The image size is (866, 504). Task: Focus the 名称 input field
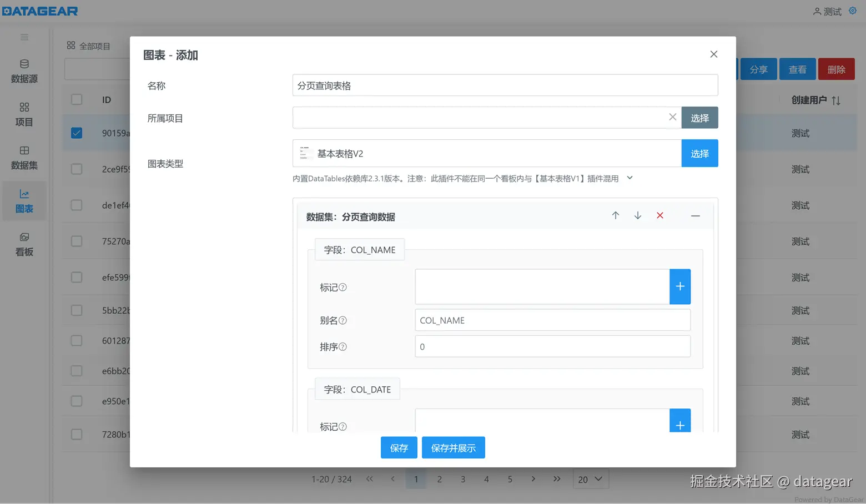[505, 85]
